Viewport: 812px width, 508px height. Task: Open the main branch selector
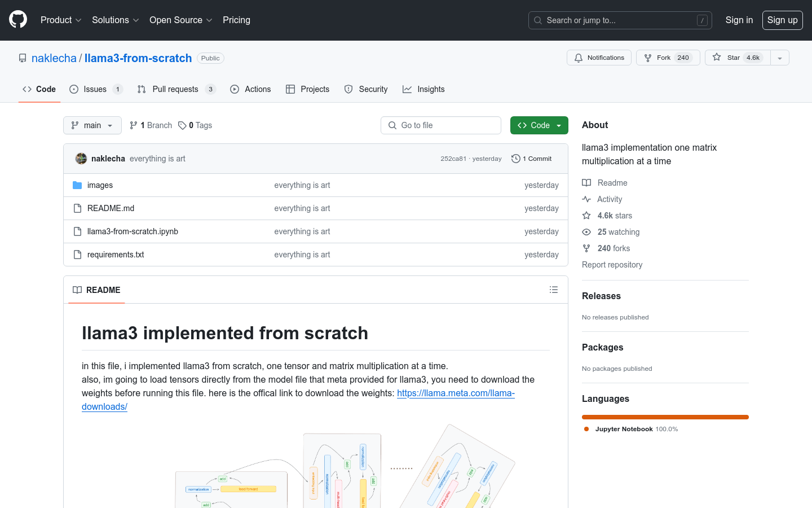[x=92, y=125]
